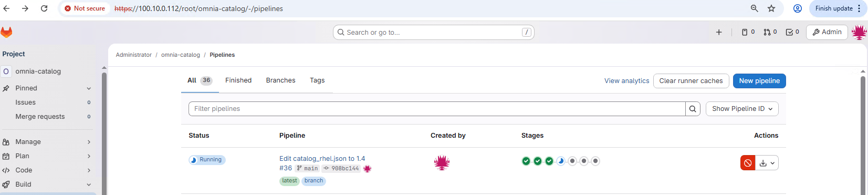Open pipeline #36 link

pyautogui.click(x=286, y=168)
